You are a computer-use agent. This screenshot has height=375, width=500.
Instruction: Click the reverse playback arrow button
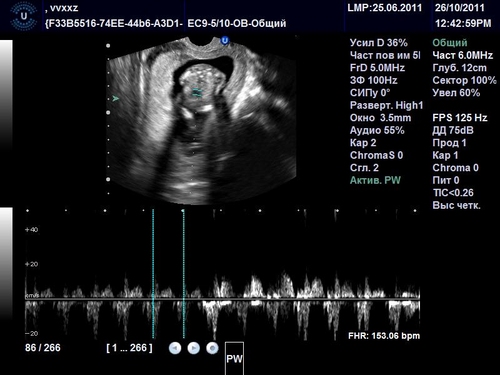tap(175, 348)
